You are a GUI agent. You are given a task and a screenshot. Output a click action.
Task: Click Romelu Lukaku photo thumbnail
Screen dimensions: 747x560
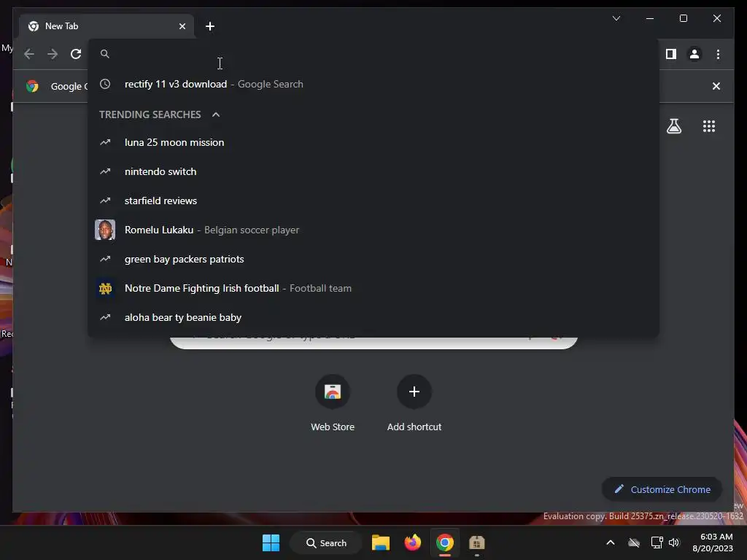105,230
